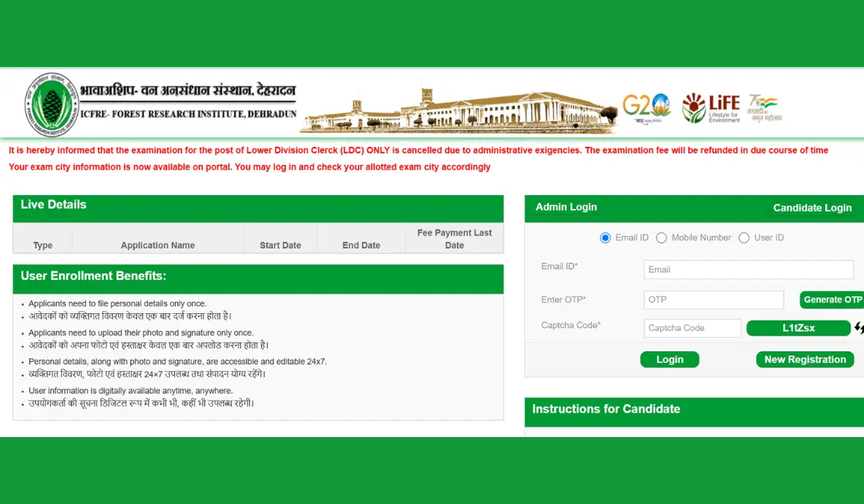Click the Captcha Code* field label
Image resolution: width=864 pixels, height=504 pixels.
click(571, 325)
